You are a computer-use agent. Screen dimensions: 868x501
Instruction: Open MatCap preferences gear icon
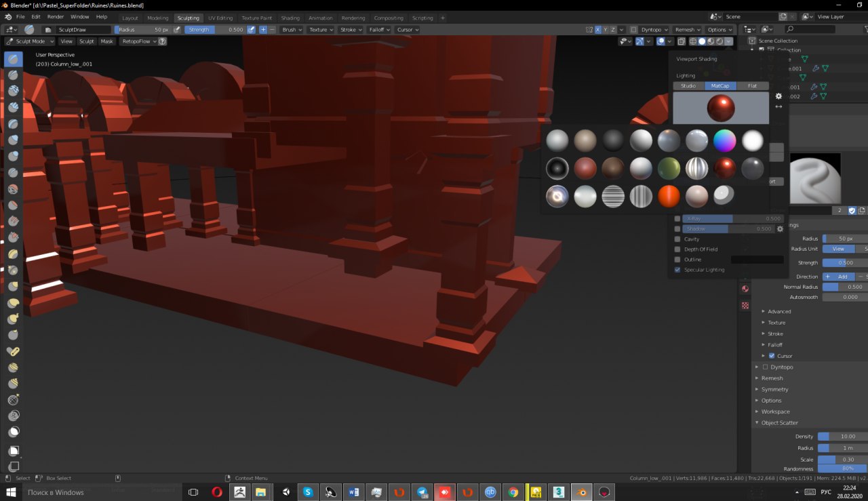[778, 96]
